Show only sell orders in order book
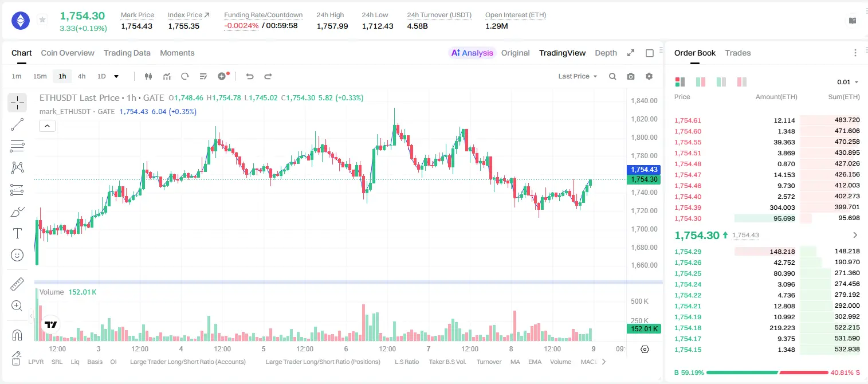 click(742, 82)
